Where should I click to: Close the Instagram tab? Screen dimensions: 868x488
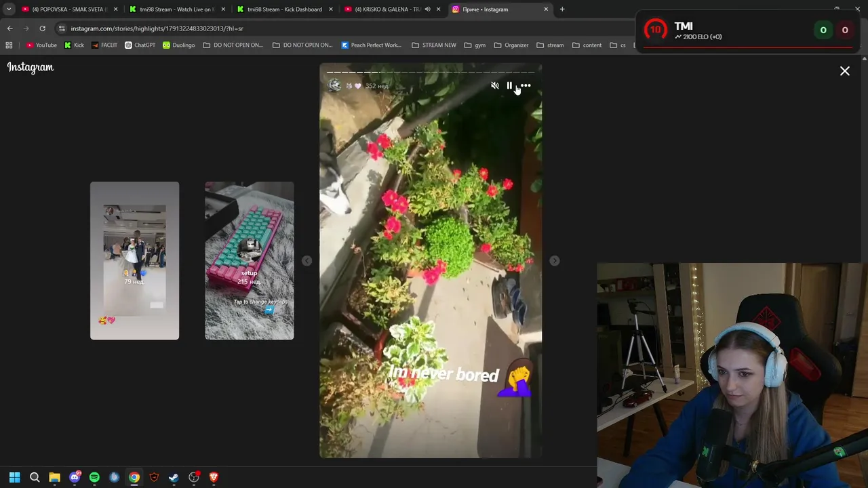click(x=546, y=9)
